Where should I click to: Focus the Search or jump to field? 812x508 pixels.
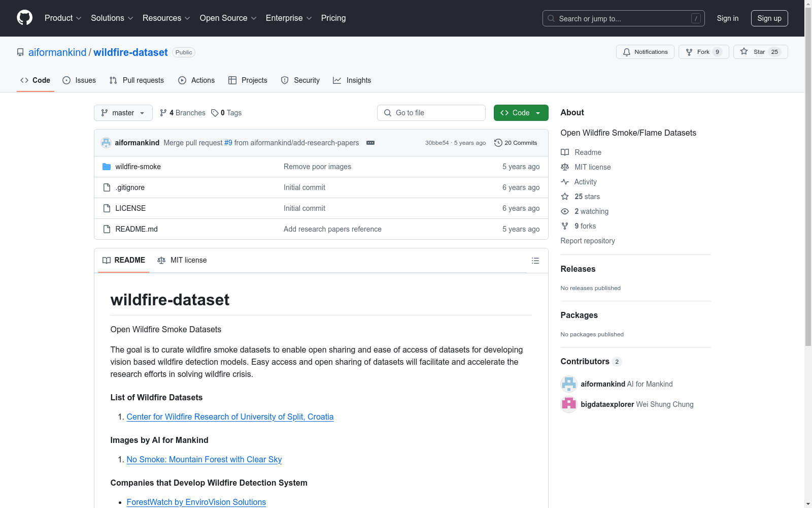pyautogui.click(x=624, y=18)
